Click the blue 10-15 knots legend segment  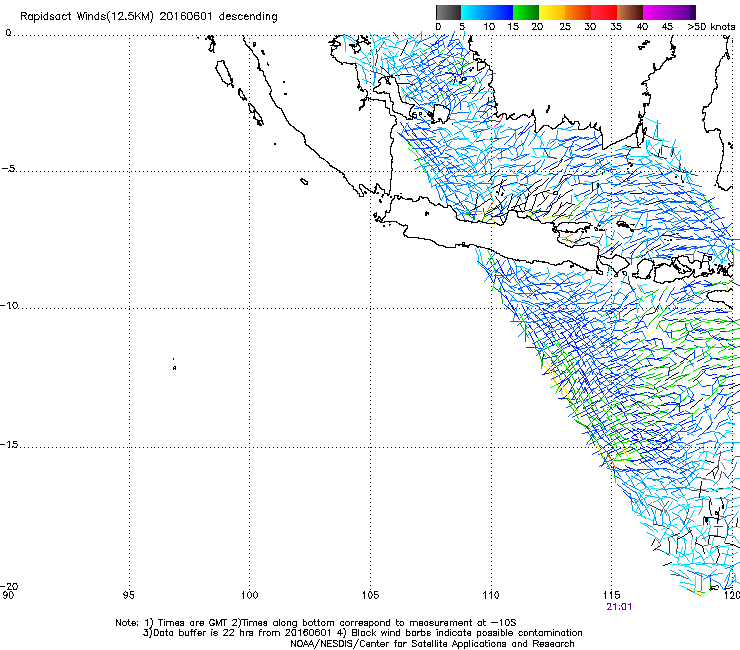(x=500, y=12)
